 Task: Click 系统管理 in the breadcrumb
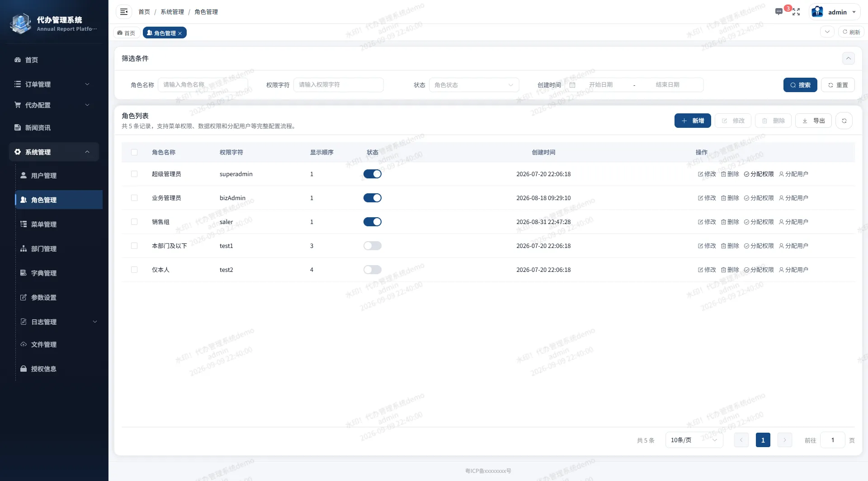(172, 12)
